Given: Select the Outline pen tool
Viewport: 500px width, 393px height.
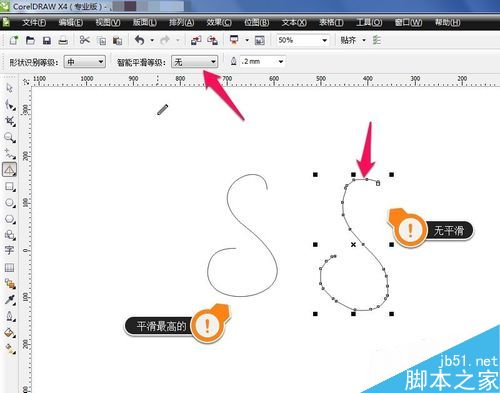Looking at the screenshot, I should tap(10, 316).
